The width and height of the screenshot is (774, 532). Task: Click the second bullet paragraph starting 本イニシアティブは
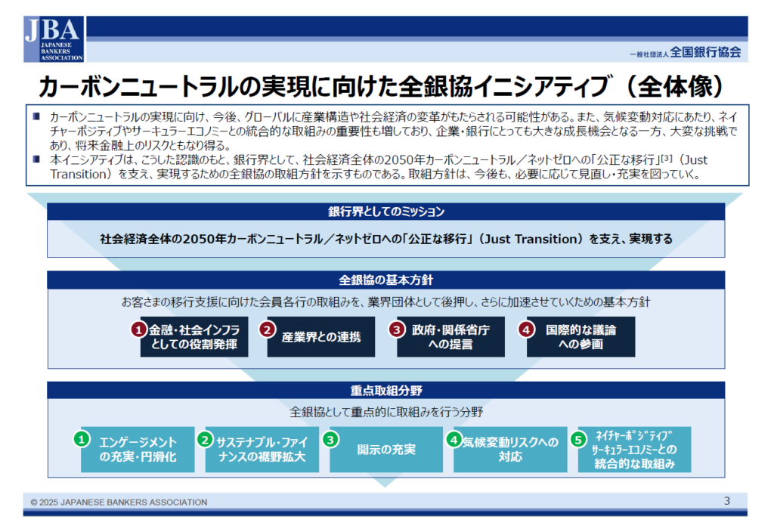click(379, 167)
